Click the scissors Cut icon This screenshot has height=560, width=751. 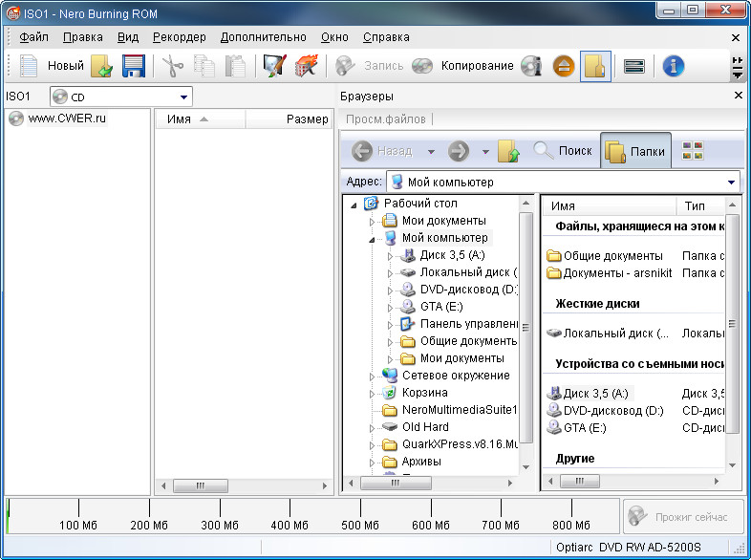172,66
